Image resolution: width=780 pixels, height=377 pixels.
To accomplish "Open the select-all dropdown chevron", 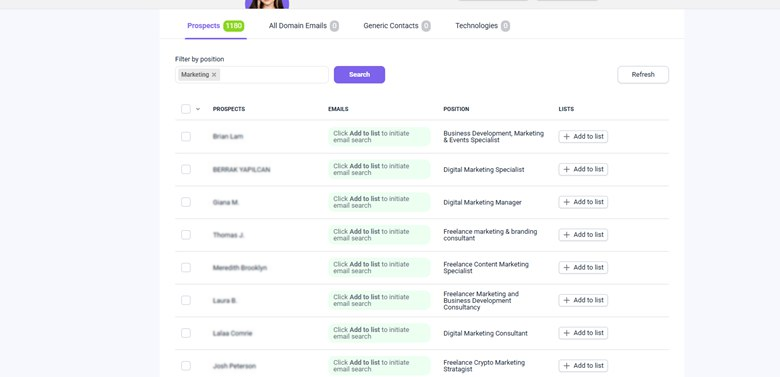I will (198, 109).
